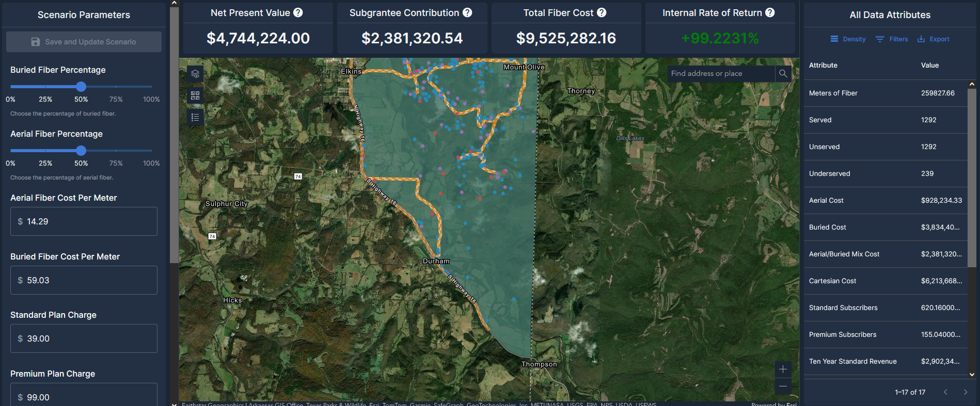Viewport: 980px width, 406px height.
Task: Show the map legend panel
Action: pos(195,118)
